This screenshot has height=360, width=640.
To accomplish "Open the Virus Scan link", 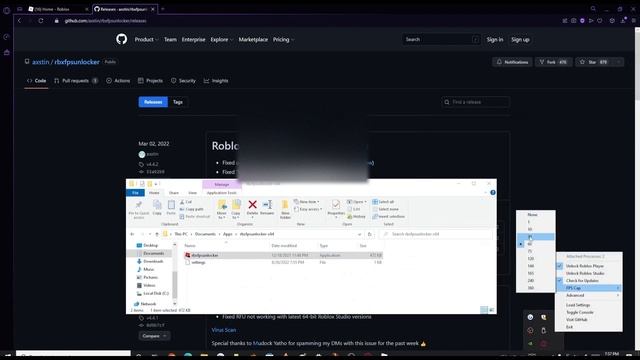I will tap(224, 330).
